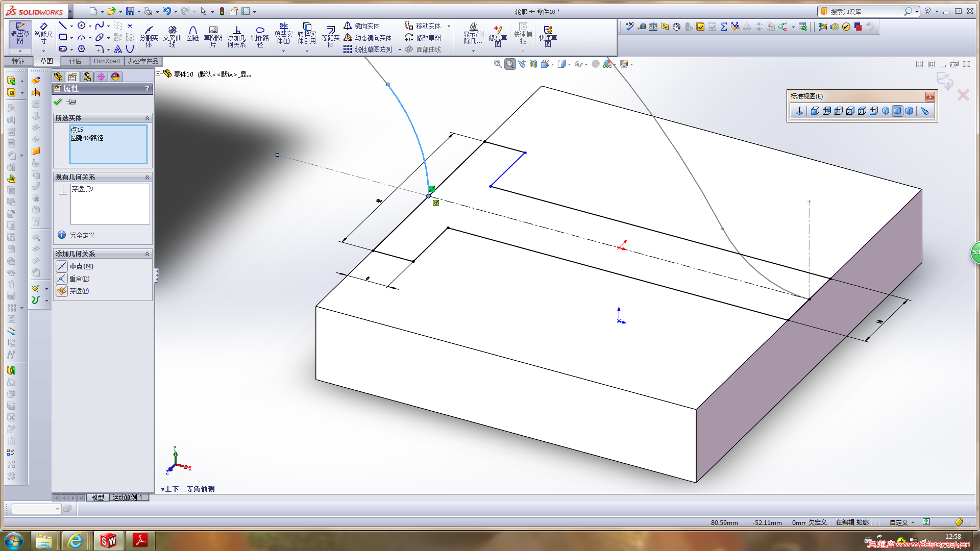
Task: Expand the 零件10 feature tree node
Action: (x=159, y=74)
